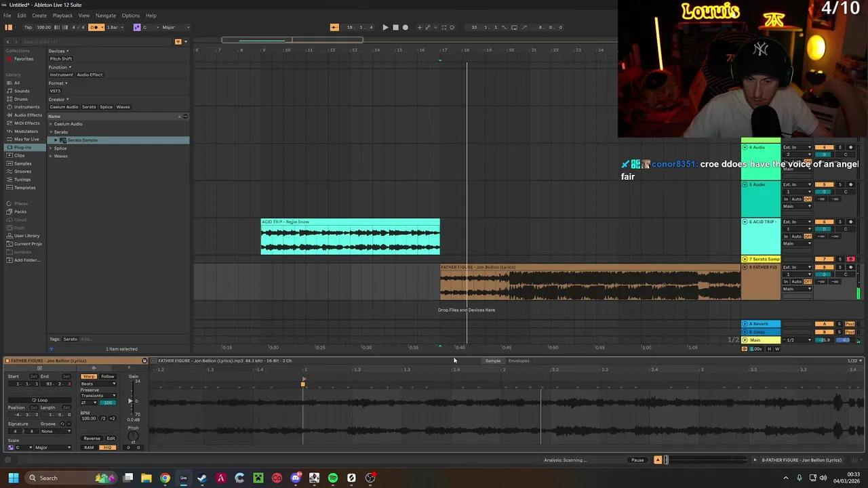Click the Pitch Shift filter tag

coord(60,59)
